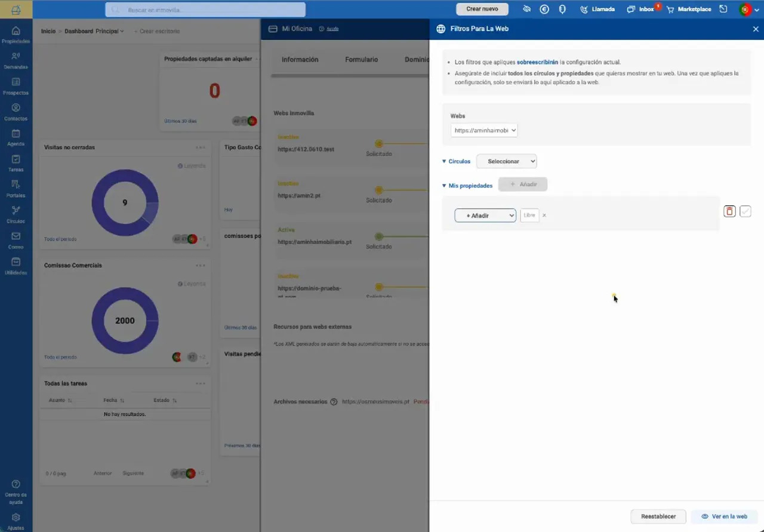Click the crossed-eye privacy icon in top bar
The image size is (764, 532).
click(526, 9)
